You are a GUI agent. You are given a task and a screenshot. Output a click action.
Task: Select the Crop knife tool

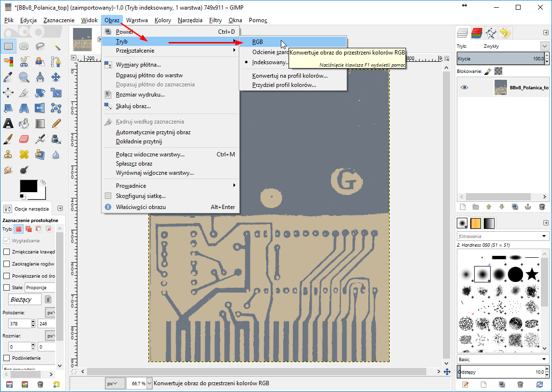click(24, 93)
